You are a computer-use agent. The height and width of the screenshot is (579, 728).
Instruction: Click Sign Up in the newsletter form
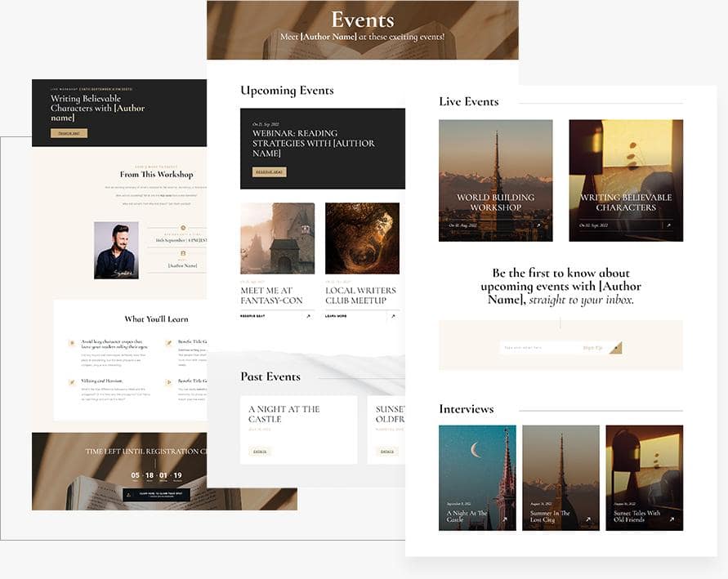pos(592,348)
